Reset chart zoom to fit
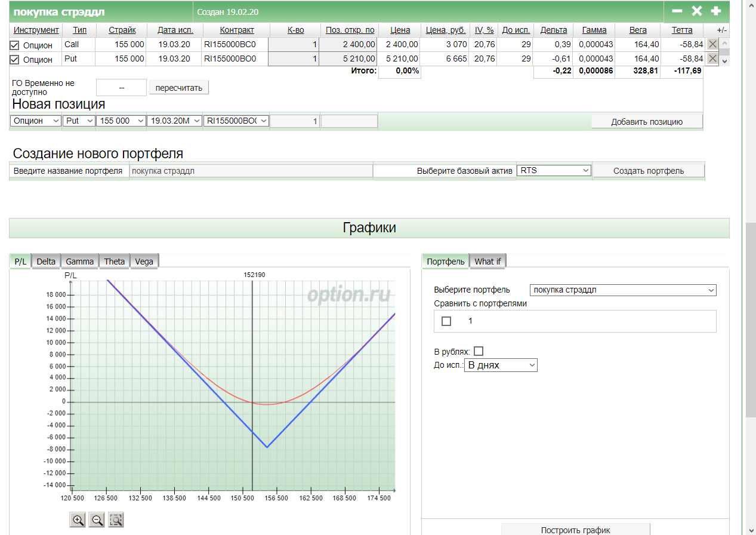 pyautogui.click(x=116, y=519)
